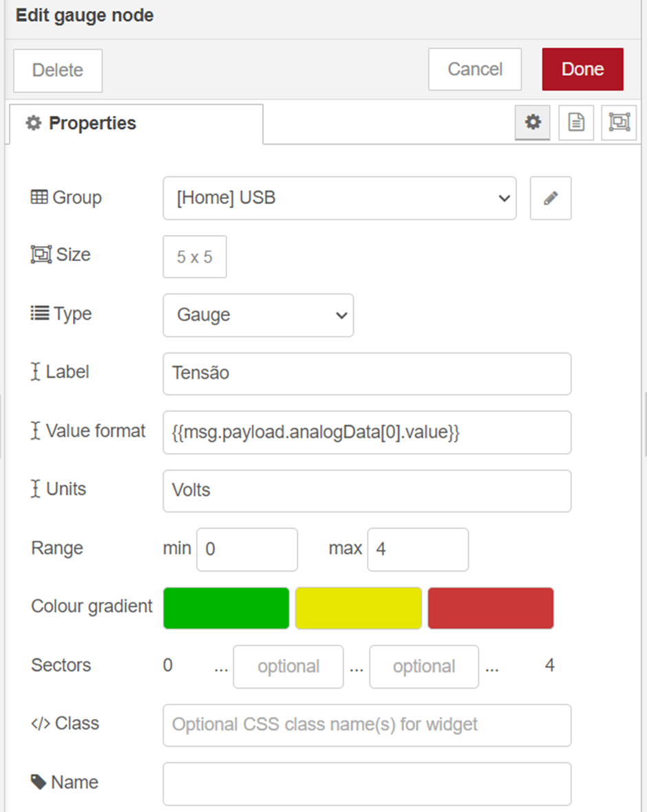
Task: Open the 5 x 5 size picker
Action: pos(195,257)
